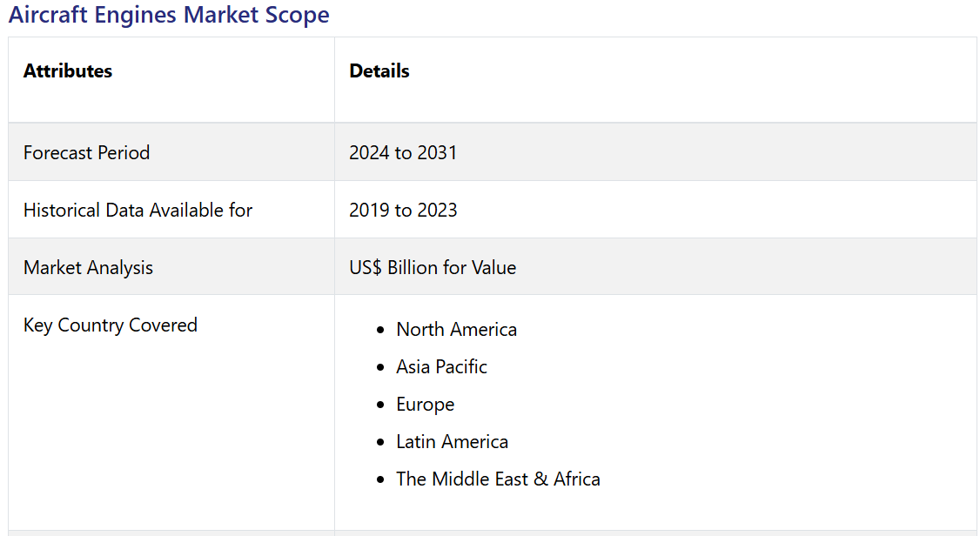Viewport: 980px width, 536px height.
Task: Select the Market Analysis row label
Action: (x=88, y=267)
